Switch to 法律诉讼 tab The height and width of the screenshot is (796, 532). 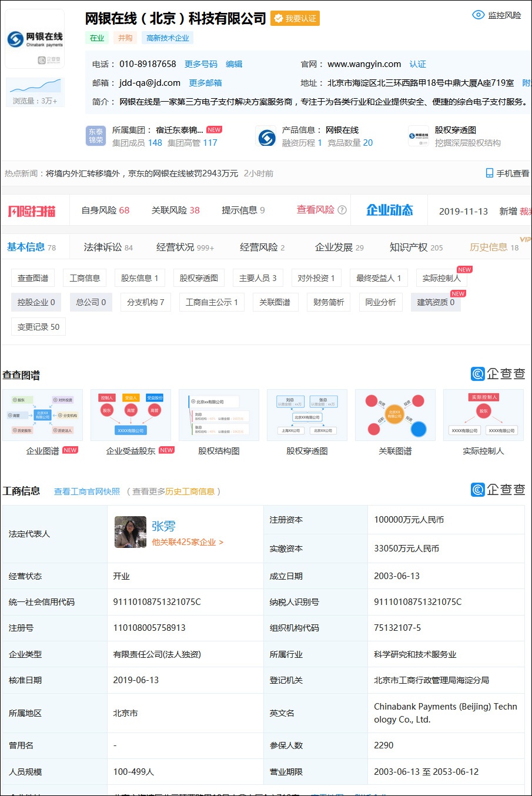click(108, 247)
